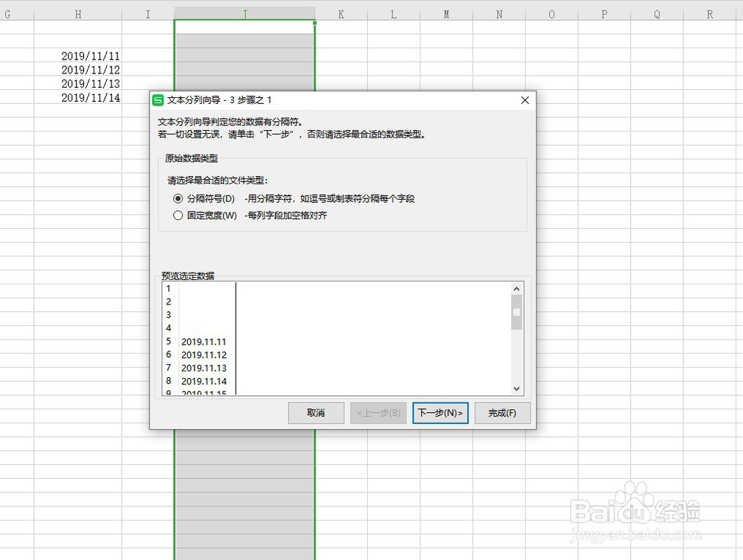The height and width of the screenshot is (560, 743).
Task: Click the 取消 button
Action: (316, 413)
